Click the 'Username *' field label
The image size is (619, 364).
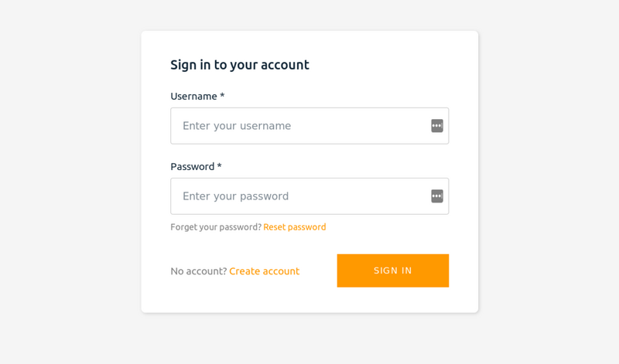click(x=197, y=97)
